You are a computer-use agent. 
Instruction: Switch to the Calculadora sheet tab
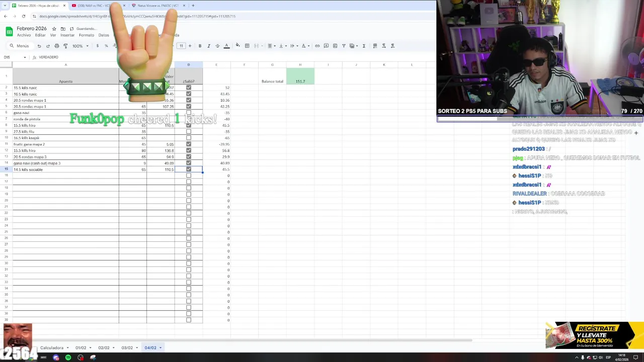[x=52, y=348]
